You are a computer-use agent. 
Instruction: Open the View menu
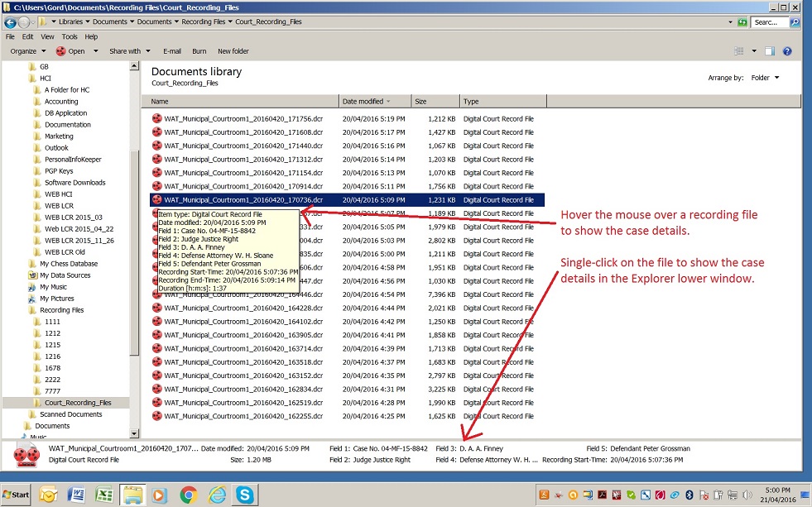[x=47, y=36]
